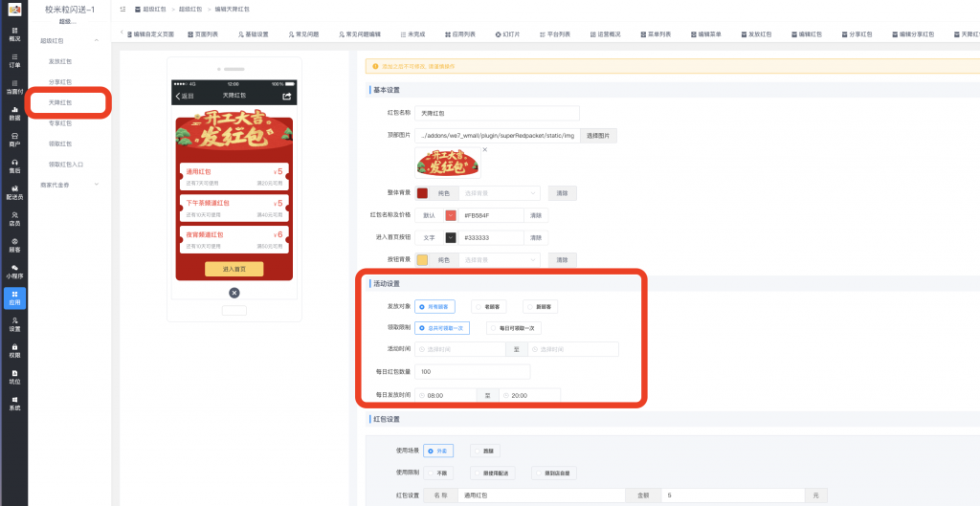Open 小程序 in the dark sidebar
This screenshot has height=506, width=980.
pyautogui.click(x=13, y=271)
